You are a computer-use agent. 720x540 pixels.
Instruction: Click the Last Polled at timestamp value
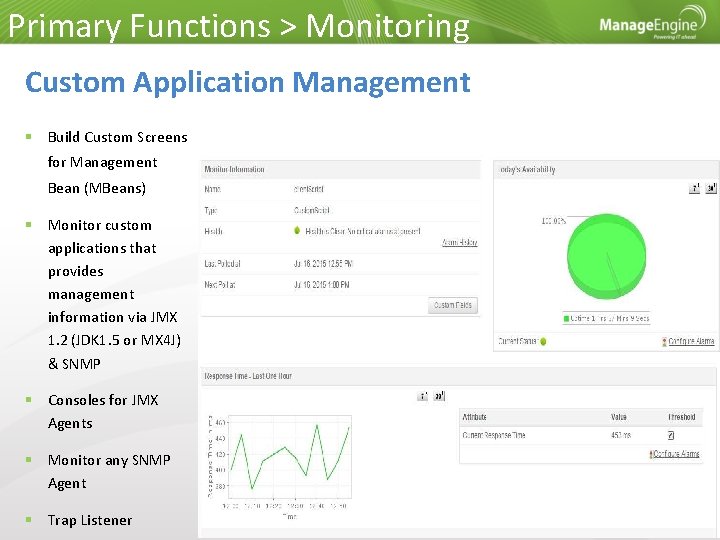323,264
